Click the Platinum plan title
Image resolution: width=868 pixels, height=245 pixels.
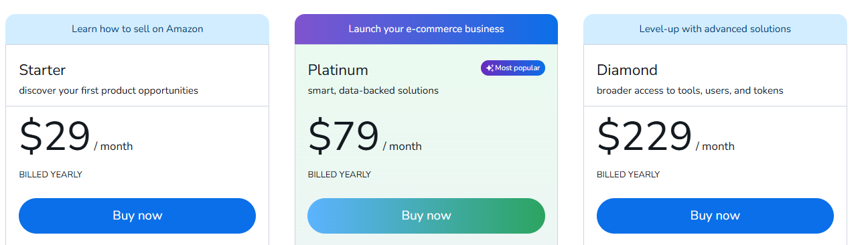coord(338,70)
